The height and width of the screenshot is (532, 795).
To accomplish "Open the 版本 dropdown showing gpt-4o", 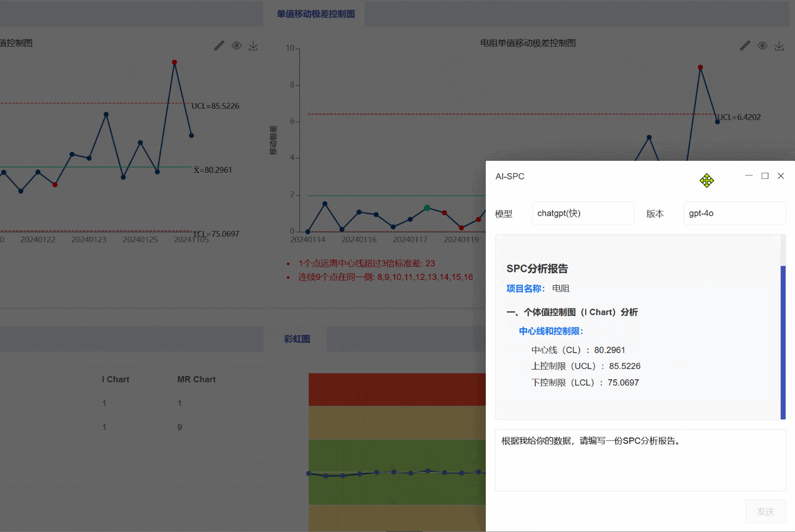I will tap(734, 214).
